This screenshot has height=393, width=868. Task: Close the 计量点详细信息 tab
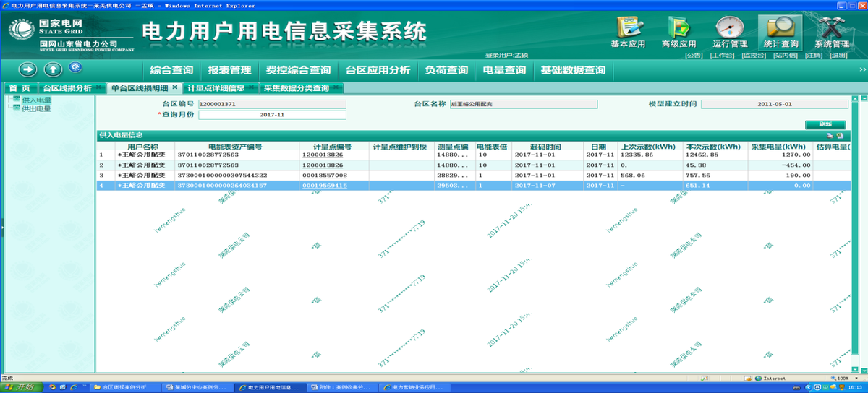coord(250,87)
